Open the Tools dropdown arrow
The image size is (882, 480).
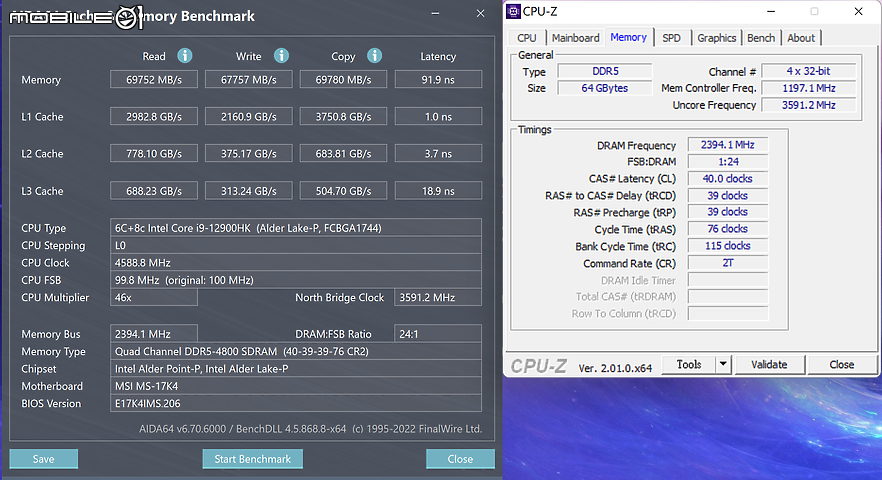[x=723, y=365]
